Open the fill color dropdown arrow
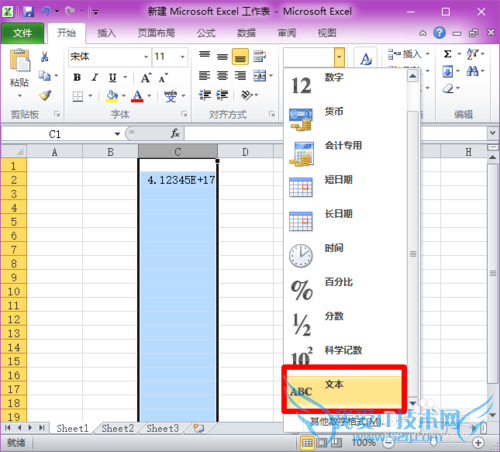The image size is (500, 452). 124,96
